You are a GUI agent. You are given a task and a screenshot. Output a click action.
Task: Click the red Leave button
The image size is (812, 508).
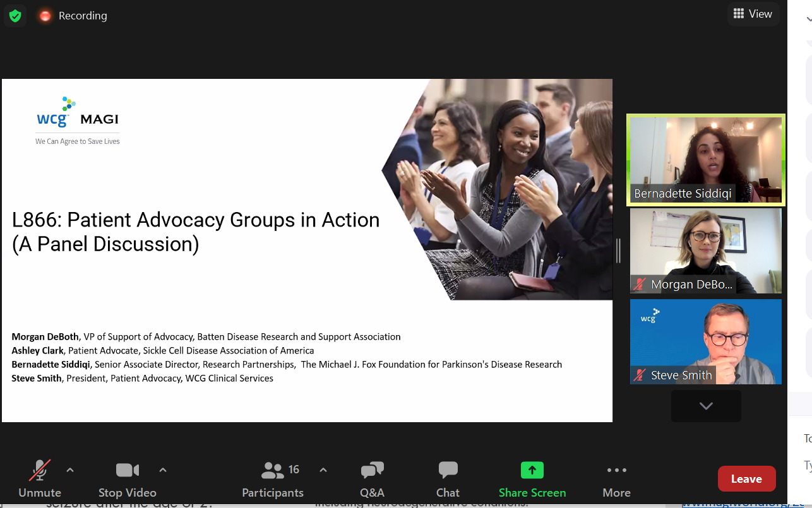pos(746,479)
